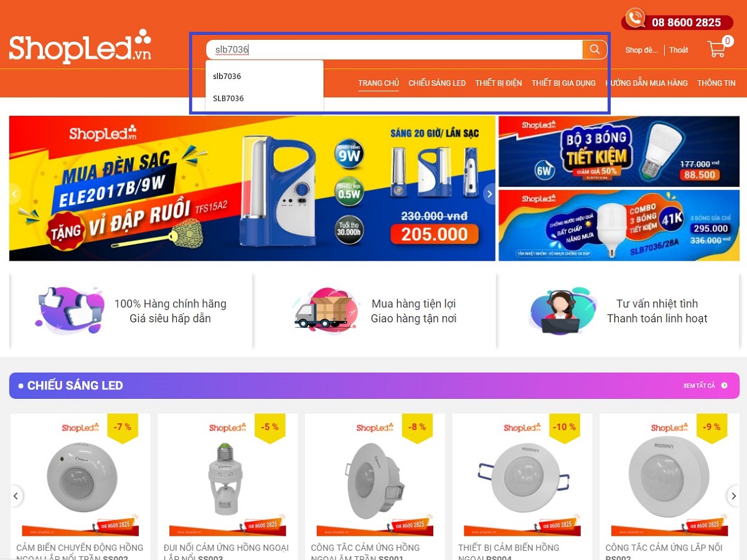Open the shopping cart icon
The image size is (747, 560).
[716, 49]
